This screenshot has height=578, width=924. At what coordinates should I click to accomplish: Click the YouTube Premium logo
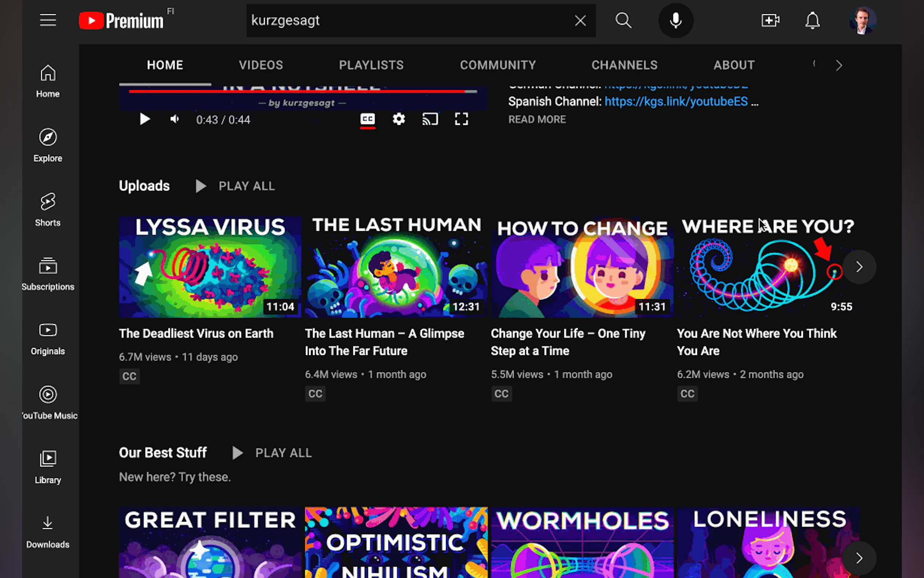[x=122, y=21]
